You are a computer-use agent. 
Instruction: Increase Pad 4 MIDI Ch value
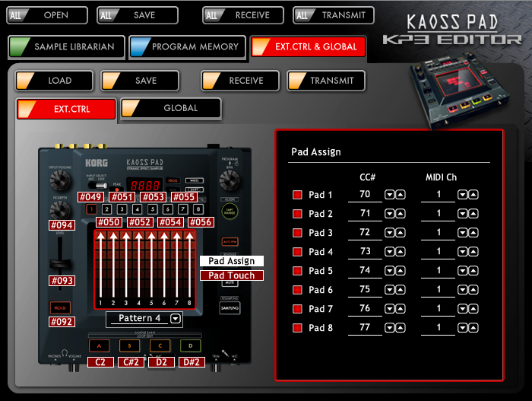pos(473,252)
